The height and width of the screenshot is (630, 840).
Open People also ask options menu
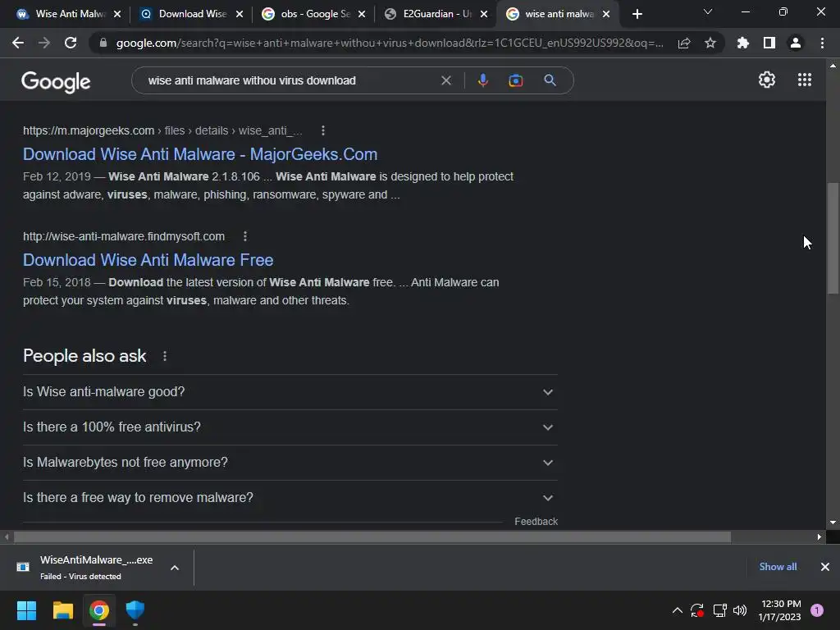click(x=165, y=356)
